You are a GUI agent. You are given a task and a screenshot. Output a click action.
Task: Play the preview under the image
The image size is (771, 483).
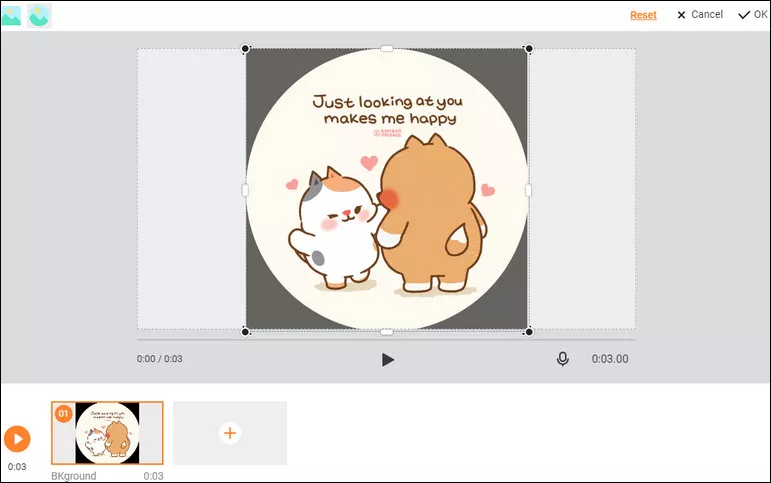pyautogui.click(x=387, y=360)
